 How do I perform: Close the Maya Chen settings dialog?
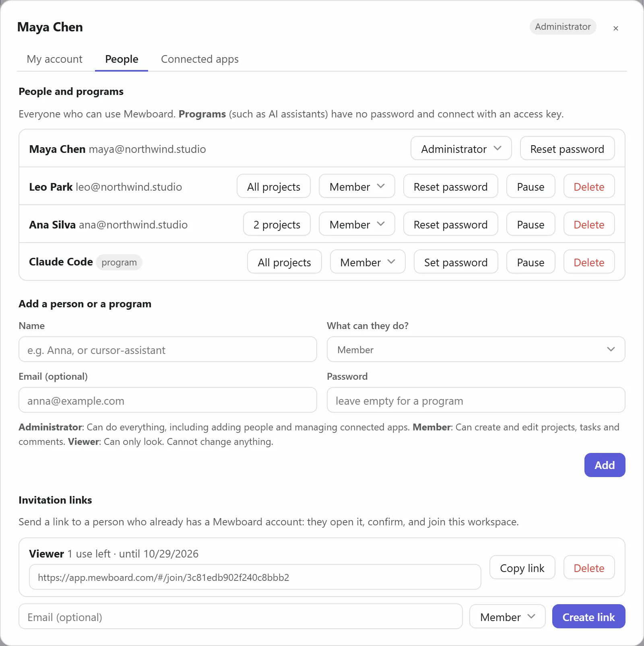(x=615, y=28)
